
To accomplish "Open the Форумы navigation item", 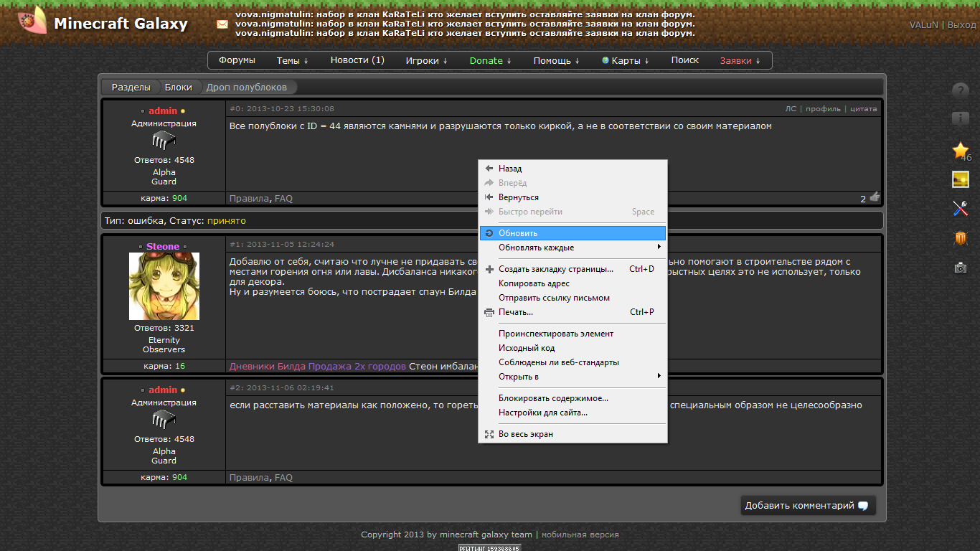I will [x=237, y=60].
